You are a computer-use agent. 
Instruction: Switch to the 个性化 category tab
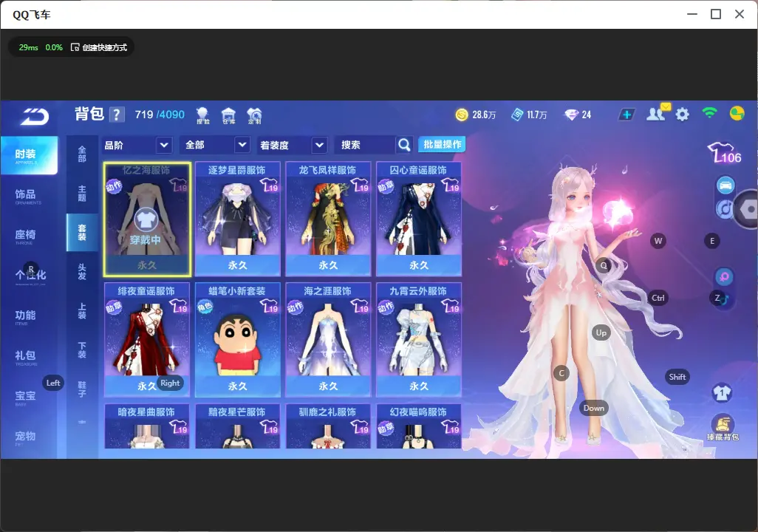pos(29,276)
